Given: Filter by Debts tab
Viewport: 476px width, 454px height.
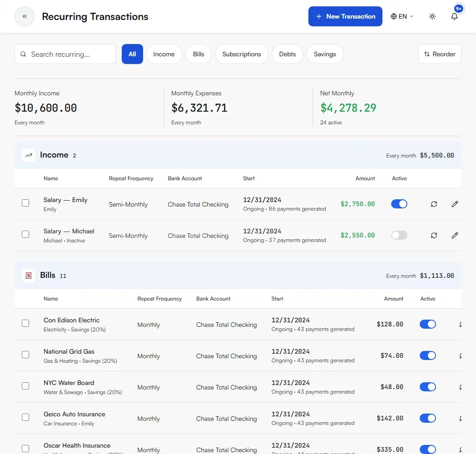Looking at the screenshot, I should pyautogui.click(x=287, y=54).
